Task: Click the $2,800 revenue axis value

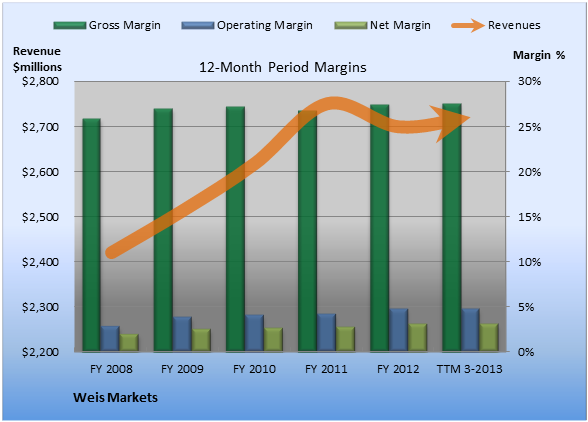Action: pos(40,81)
